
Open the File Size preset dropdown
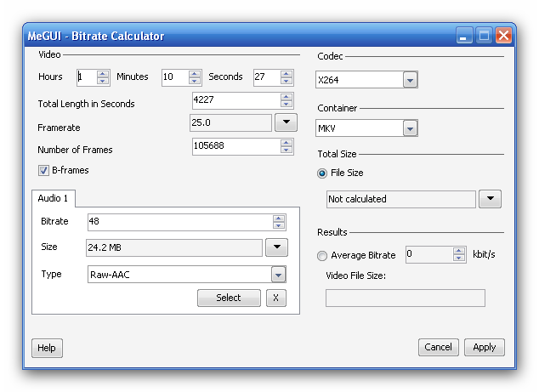(x=491, y=199)
